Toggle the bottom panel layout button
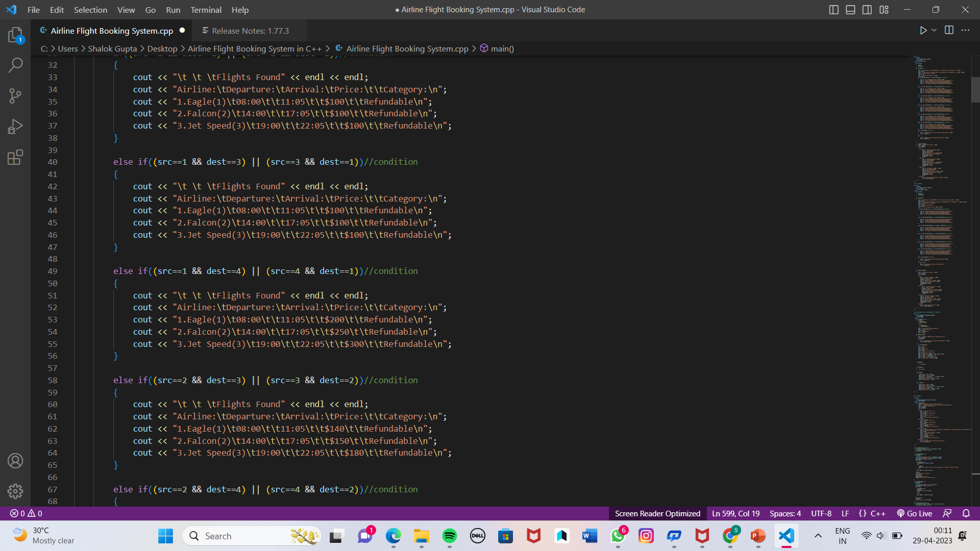This screenshot has height=551, width=980. coord(850,10)
